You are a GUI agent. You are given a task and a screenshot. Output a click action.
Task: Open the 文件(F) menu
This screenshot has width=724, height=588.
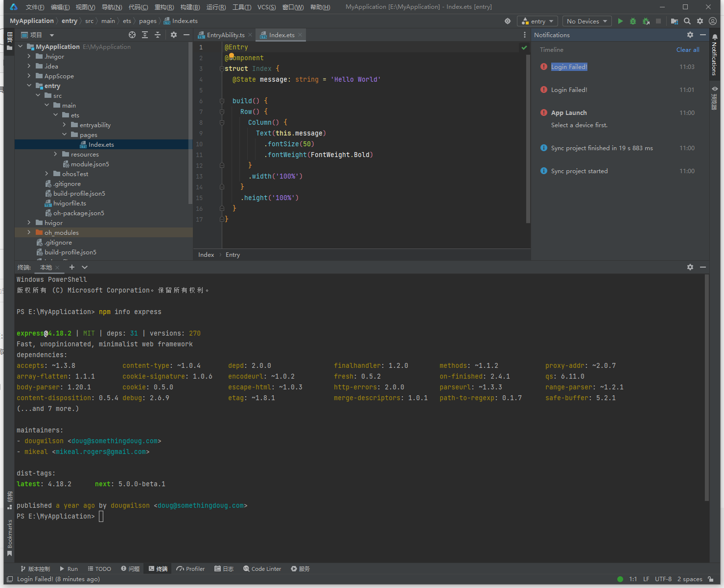coord(35,7)
